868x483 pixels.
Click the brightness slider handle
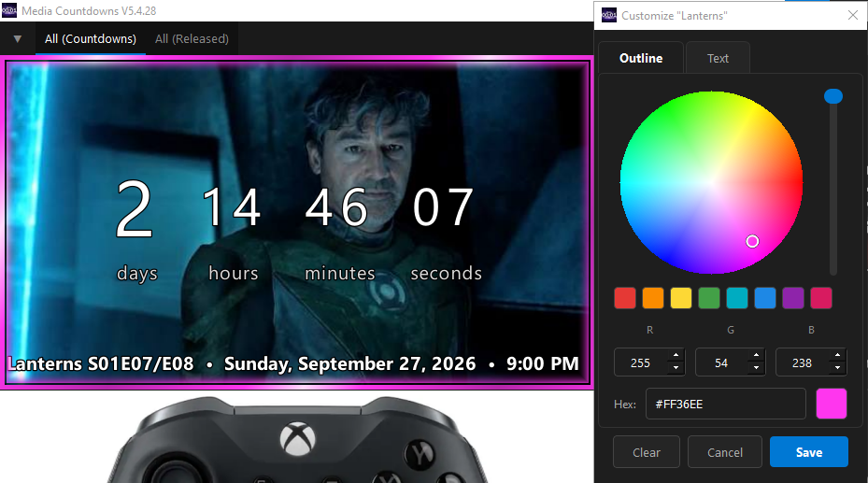(833, 96)
